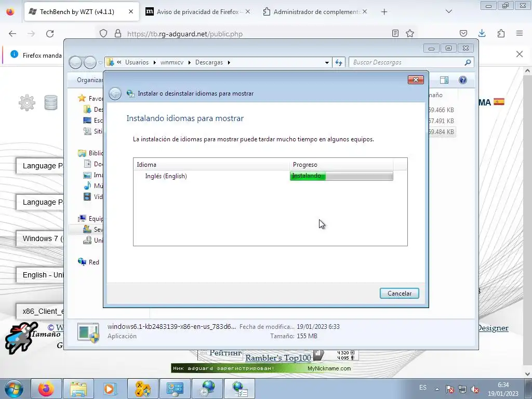This screenshot has height=399, width=532.
Task: Go forward in the Explorer window
Action: 90,62
